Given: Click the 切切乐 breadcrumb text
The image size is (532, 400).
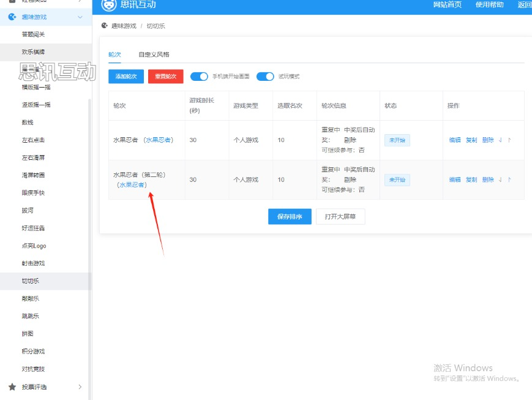Looking at the screenshot, I should (155, 26).
